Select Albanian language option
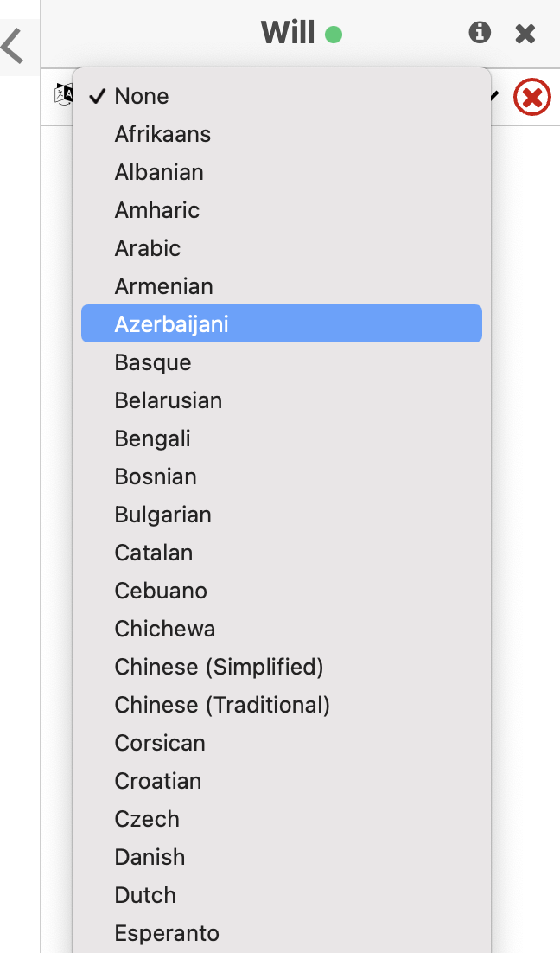Image resolution: width=560 pixels, height=953 pixels. coord(282,172)
